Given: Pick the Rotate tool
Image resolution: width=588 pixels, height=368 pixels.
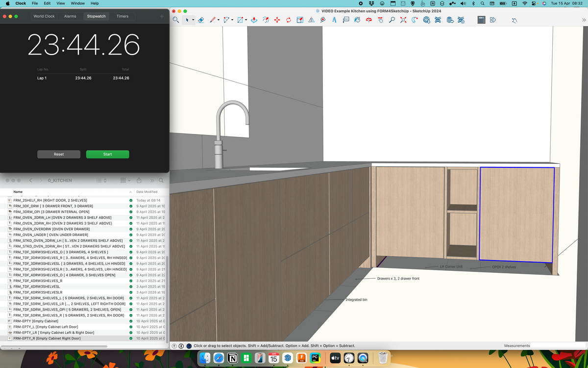Looking at the screenshot, I should pos(288,20).
